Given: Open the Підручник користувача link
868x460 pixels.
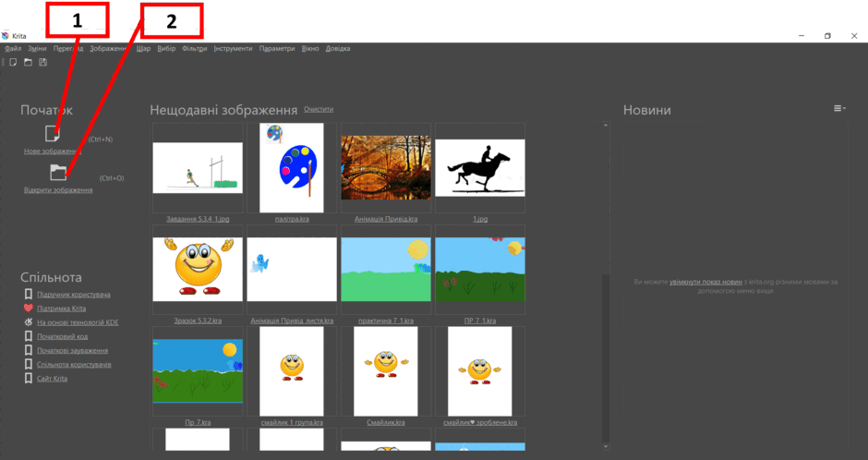Looking at the screenshot, I should click(x=74, y=295).
